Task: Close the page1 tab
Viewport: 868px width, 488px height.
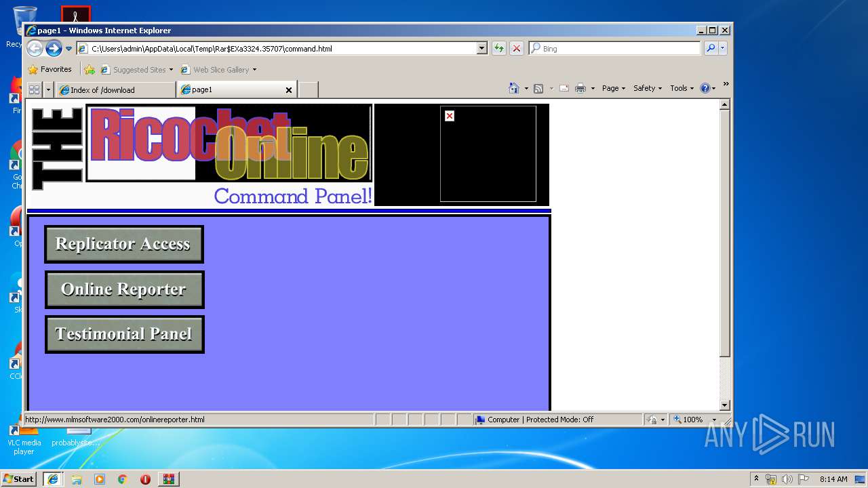Action: tap(289, 89)
